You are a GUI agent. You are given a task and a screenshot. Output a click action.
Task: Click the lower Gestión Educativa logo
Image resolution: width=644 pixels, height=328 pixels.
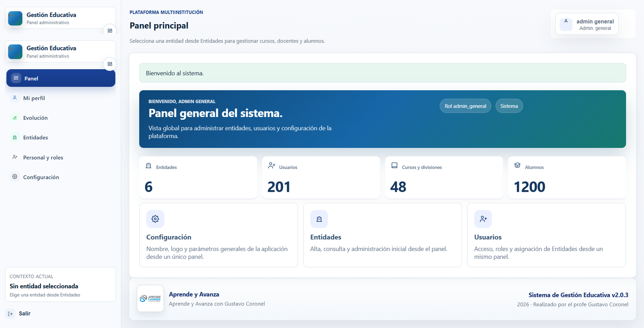click(15, 52)
